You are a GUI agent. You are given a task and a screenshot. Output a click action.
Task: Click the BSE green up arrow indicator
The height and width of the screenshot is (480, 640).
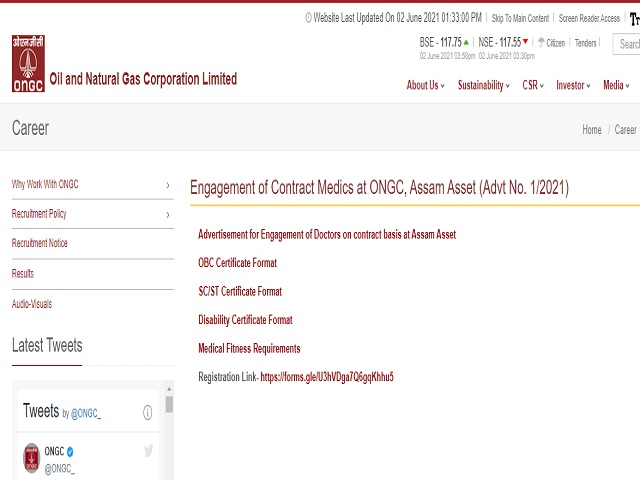point(466,42)
